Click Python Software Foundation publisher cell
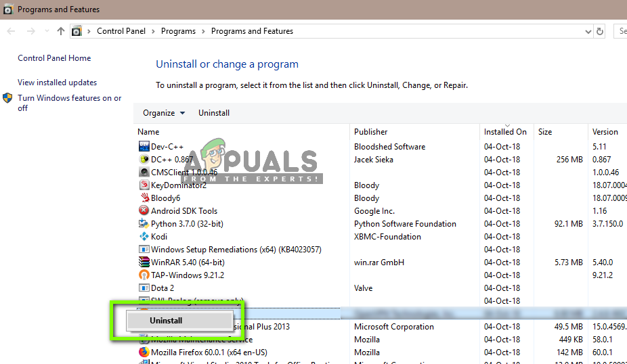The width and height of the screenshot is (627, 364). pyautogui.click(x=405, y=224)
